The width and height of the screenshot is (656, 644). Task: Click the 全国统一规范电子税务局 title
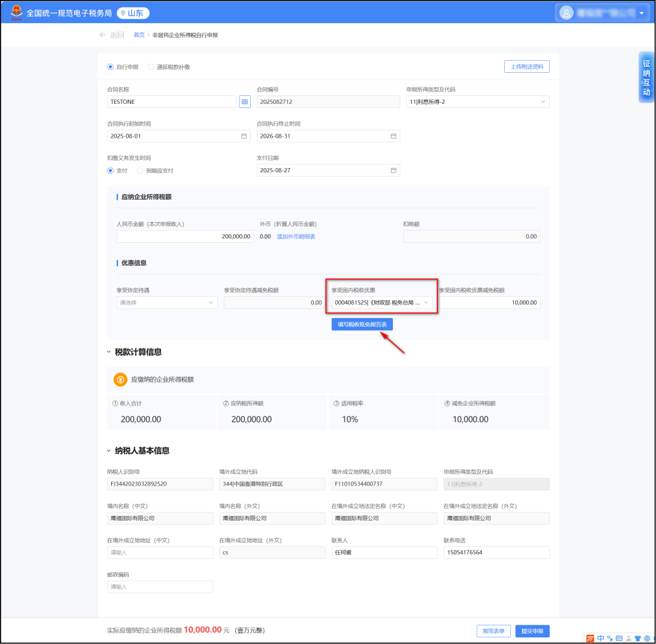point(69,13)
